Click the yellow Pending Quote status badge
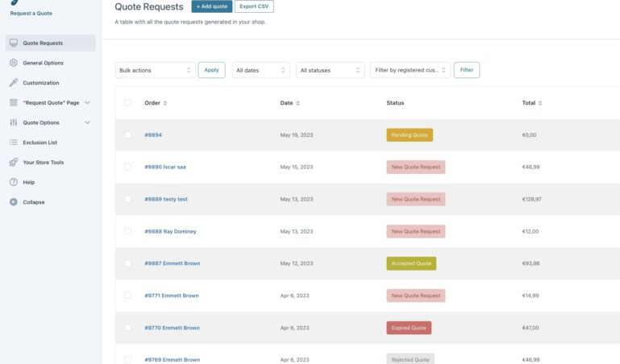 [410, 134]
